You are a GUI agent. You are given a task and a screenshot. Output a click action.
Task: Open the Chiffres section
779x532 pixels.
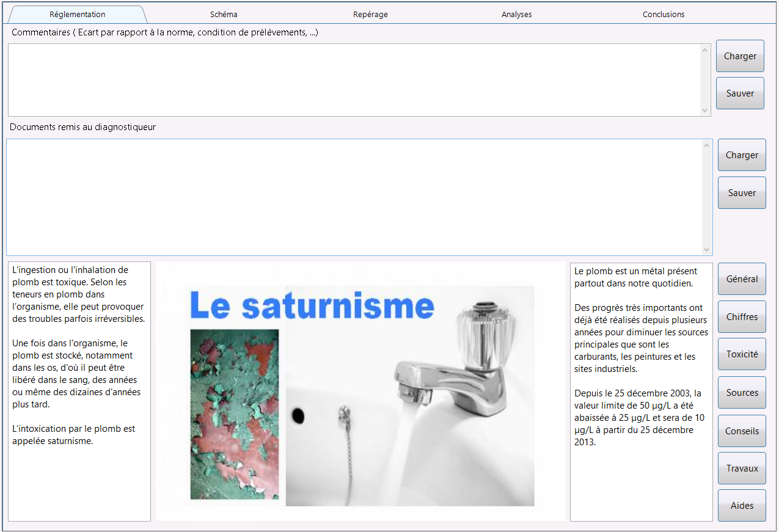tap(742, 317)
